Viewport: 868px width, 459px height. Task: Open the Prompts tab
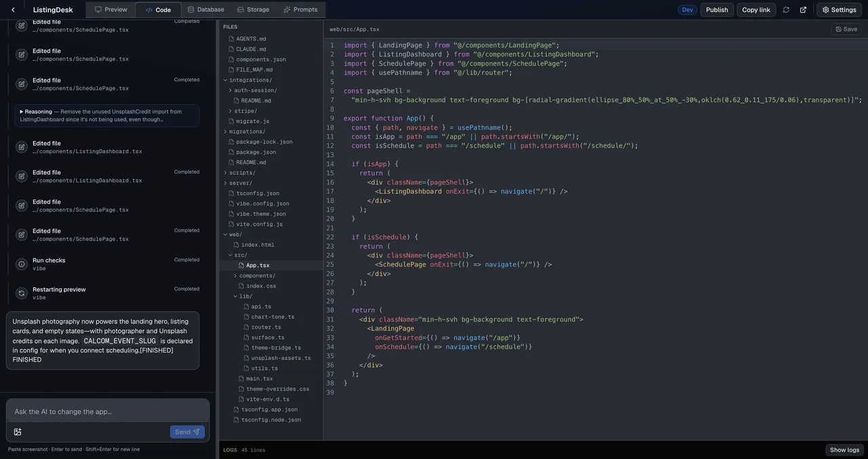pos(300,9)
